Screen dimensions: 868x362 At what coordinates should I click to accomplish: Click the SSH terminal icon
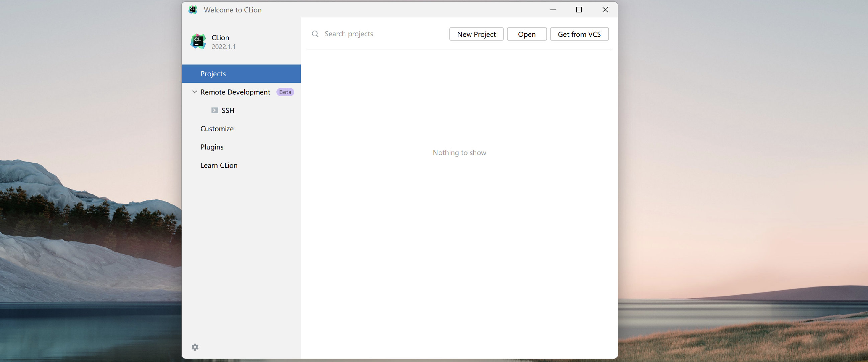point(214,110)
